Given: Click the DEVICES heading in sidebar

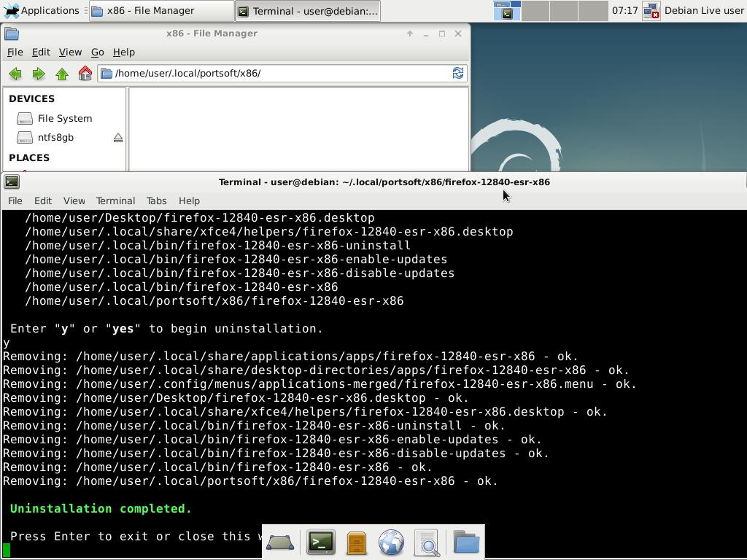Looking at the screenshot, I should tap(31, 98).
